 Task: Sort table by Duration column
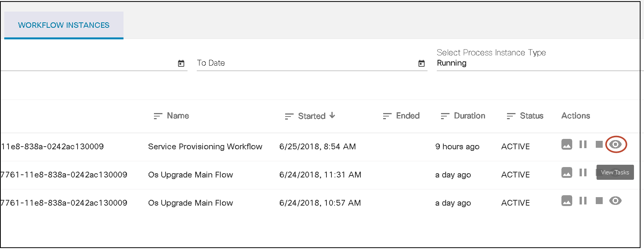469,116
